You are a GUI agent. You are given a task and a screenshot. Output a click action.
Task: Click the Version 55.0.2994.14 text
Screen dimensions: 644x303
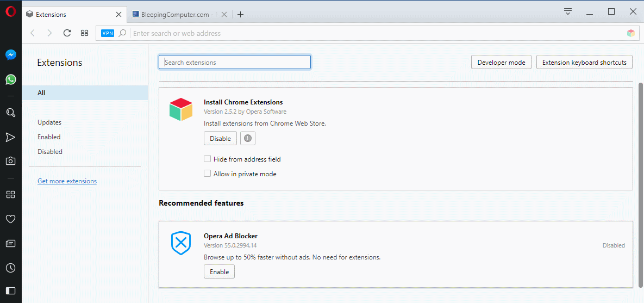[x=230, y=245]
